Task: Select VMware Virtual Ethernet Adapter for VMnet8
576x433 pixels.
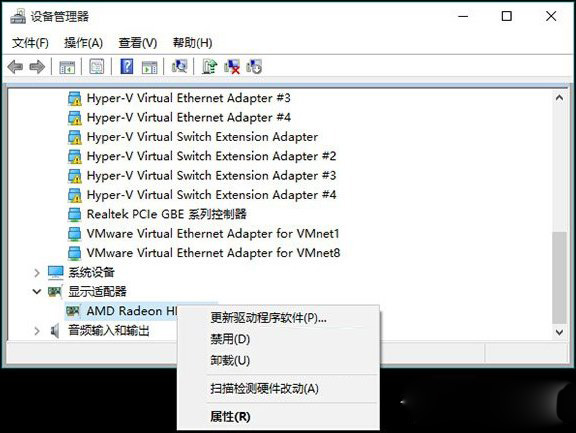Action: click(x=204, y=253)
